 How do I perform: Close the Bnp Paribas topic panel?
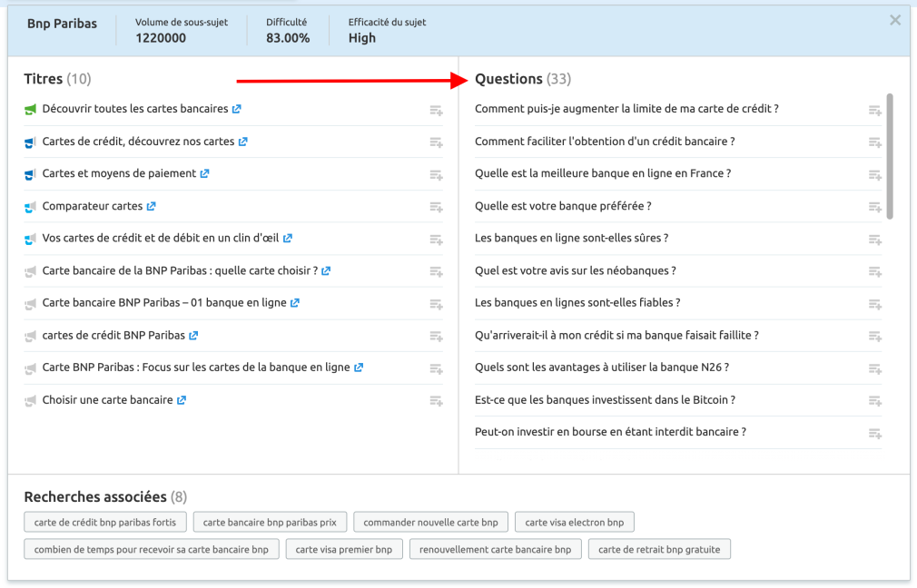pos(895,21)
